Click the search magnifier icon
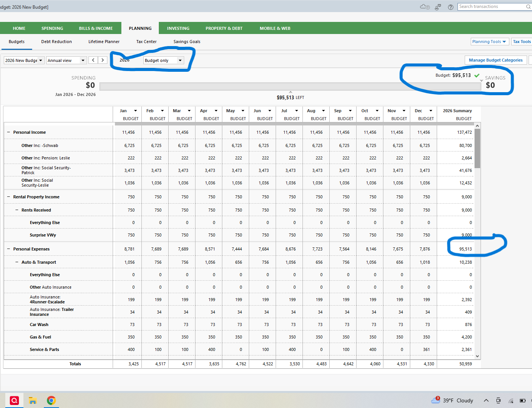 (x=528, y=7)
